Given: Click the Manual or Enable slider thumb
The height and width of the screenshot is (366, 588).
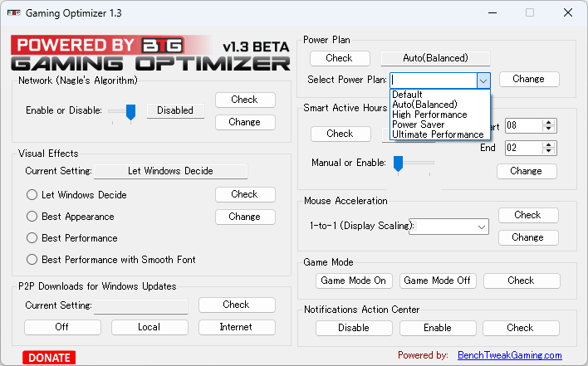Looking at the screenshot, I should [x=398, y=163].
